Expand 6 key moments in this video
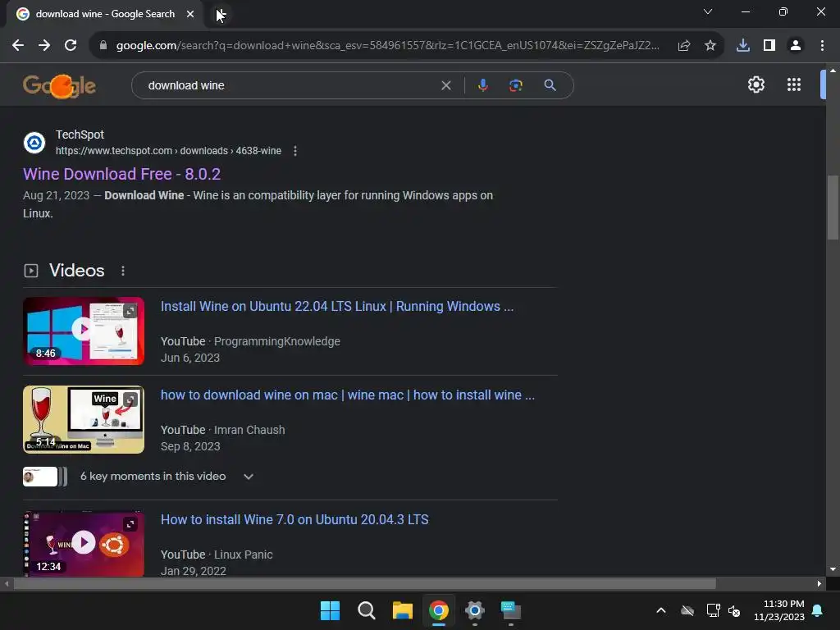 coord(249,477)
